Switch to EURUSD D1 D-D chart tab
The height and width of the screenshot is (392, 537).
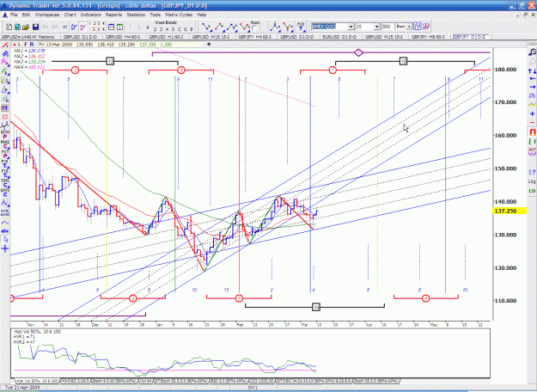pyautogui.click(x=339, y=37)
